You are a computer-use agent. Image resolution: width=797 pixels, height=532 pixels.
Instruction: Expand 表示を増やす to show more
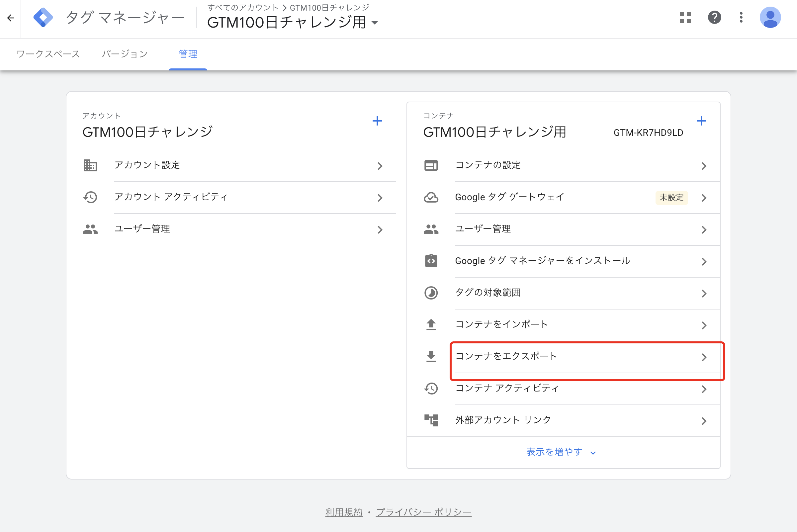coord(561,452)
